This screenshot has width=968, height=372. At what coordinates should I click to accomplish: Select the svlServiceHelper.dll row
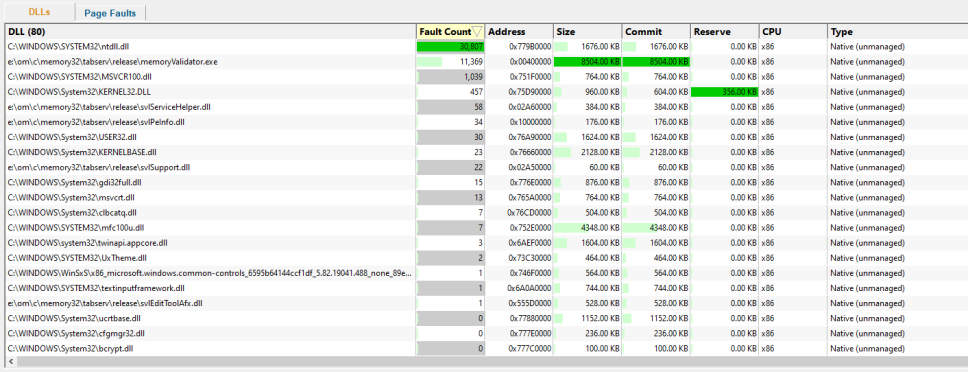pyautogui.click(x=486, y=107)
